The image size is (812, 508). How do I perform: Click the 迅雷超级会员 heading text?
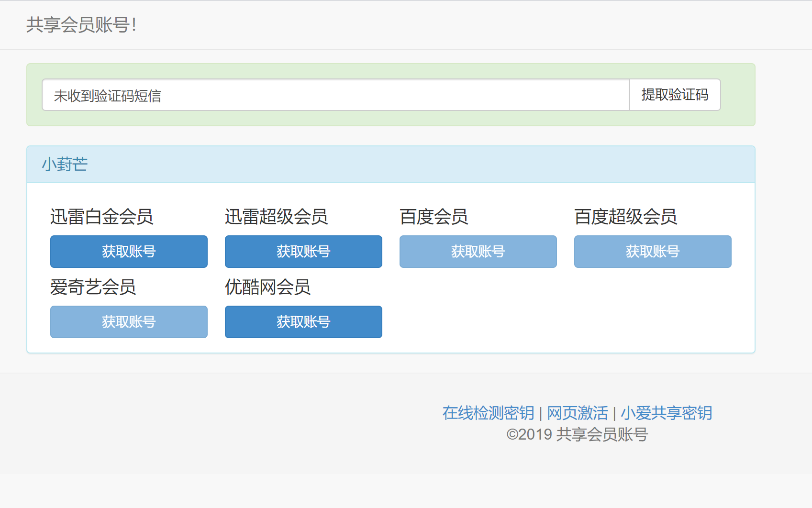(276, 217)
